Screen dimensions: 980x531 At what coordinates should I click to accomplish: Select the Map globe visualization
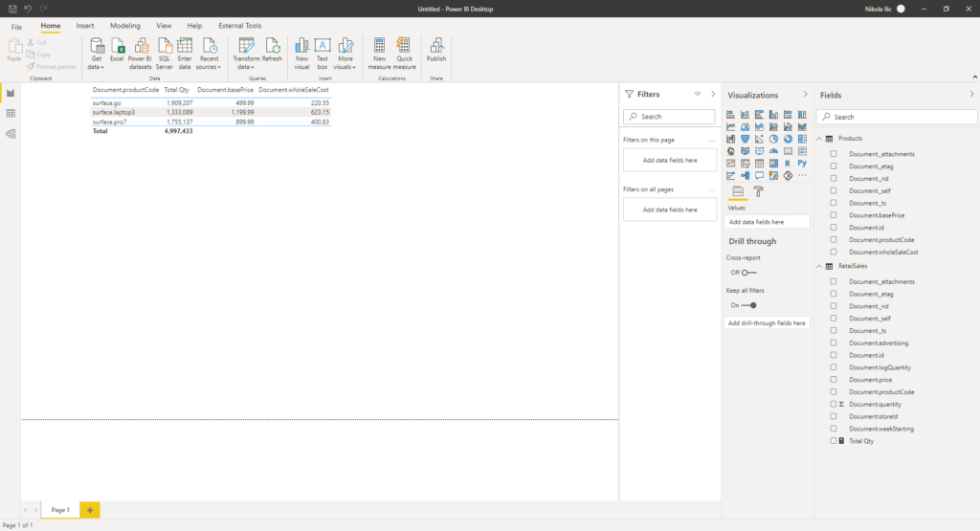point(730,151)
